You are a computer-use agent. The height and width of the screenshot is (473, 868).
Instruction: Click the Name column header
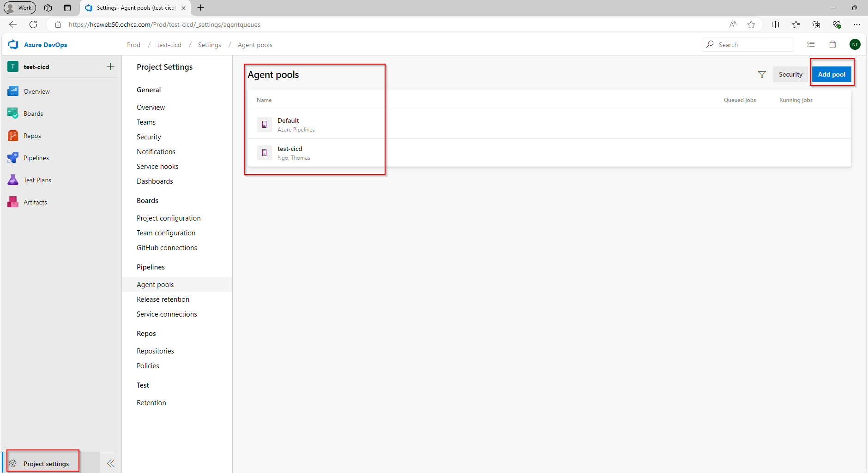pyautogui.click(x=264, y=100)
